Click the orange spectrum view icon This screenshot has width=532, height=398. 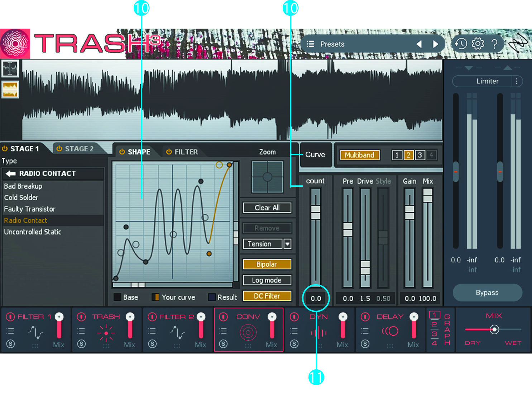(x=10, y=89)
